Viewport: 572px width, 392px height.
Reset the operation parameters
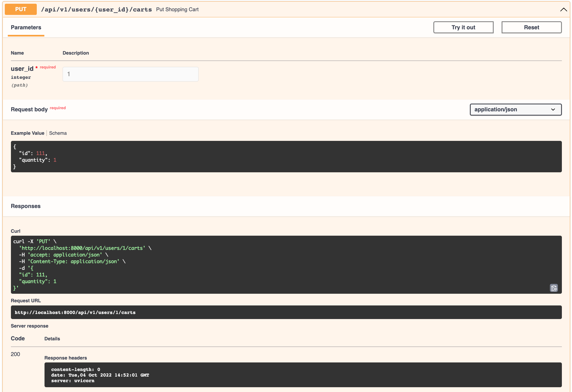point(531,27)
